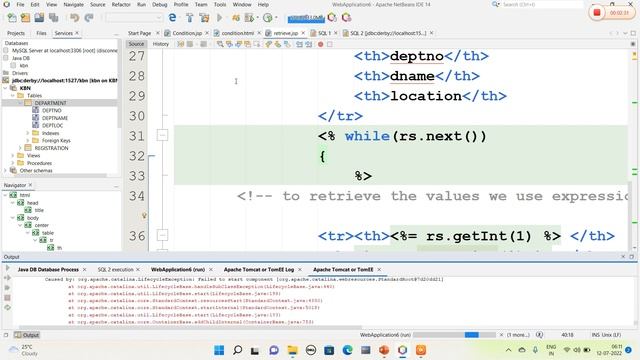Image resolution: width=640 pixels, height=360 pixels.
Task: Click the Run Project play icon
Action: [220, 18]
